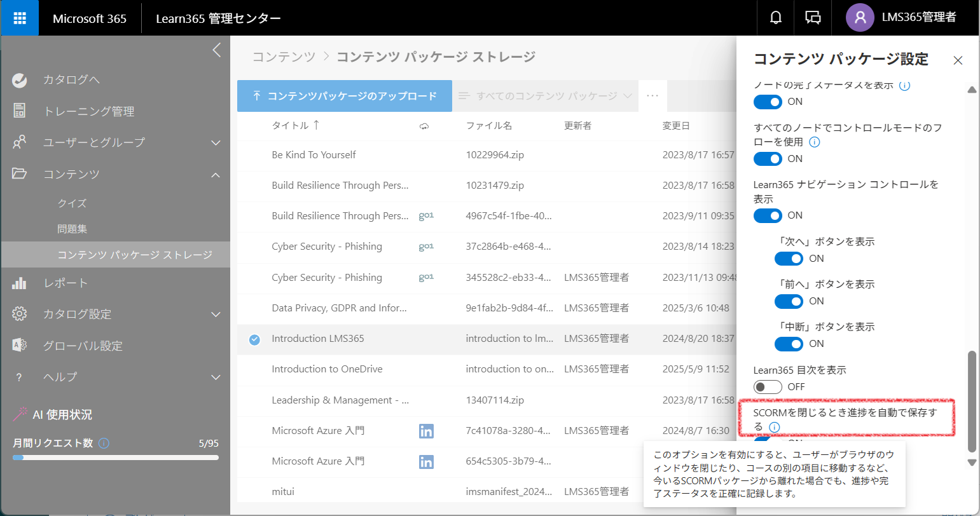
Task: Deselect the Introduction LMS365 row checkmark
Action: click(254, 339)
